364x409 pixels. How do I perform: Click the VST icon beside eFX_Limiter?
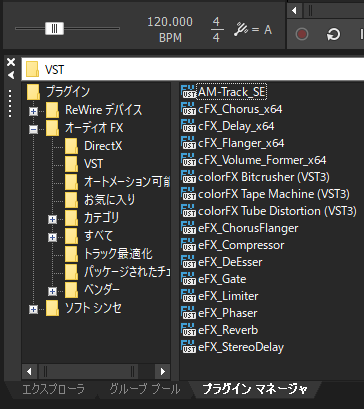(188, 296)
